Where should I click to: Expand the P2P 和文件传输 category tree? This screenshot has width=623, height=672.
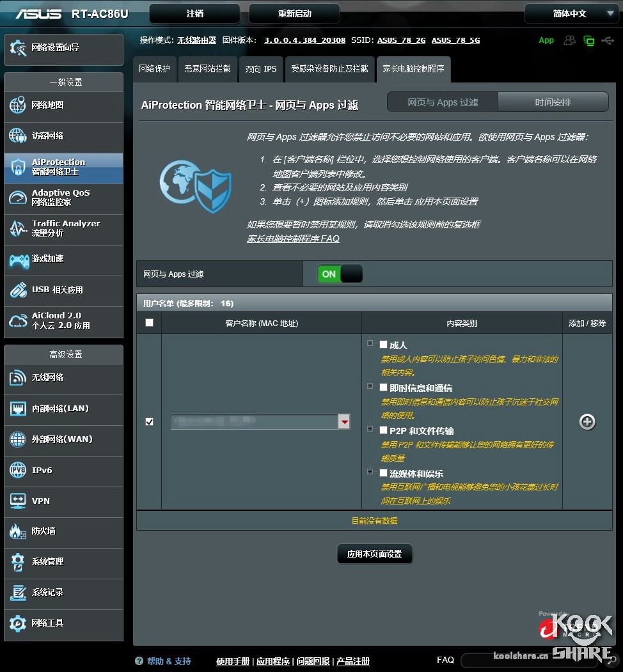(x=370, y=429)
